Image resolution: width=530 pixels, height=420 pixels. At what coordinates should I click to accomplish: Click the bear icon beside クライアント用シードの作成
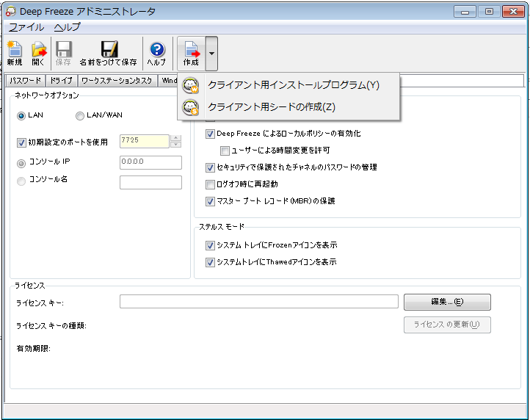(x=191, y=107)
